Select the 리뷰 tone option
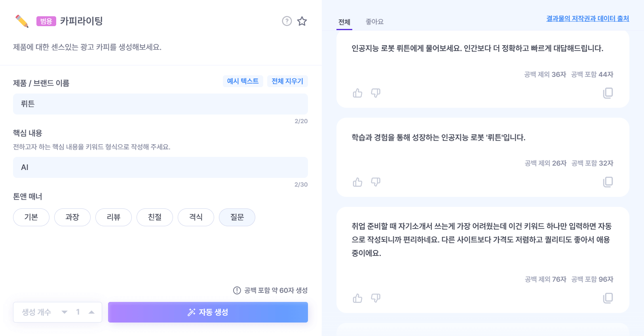Image resolution: width=644 pixels, height=336 pixels. [x=114, y=217]
